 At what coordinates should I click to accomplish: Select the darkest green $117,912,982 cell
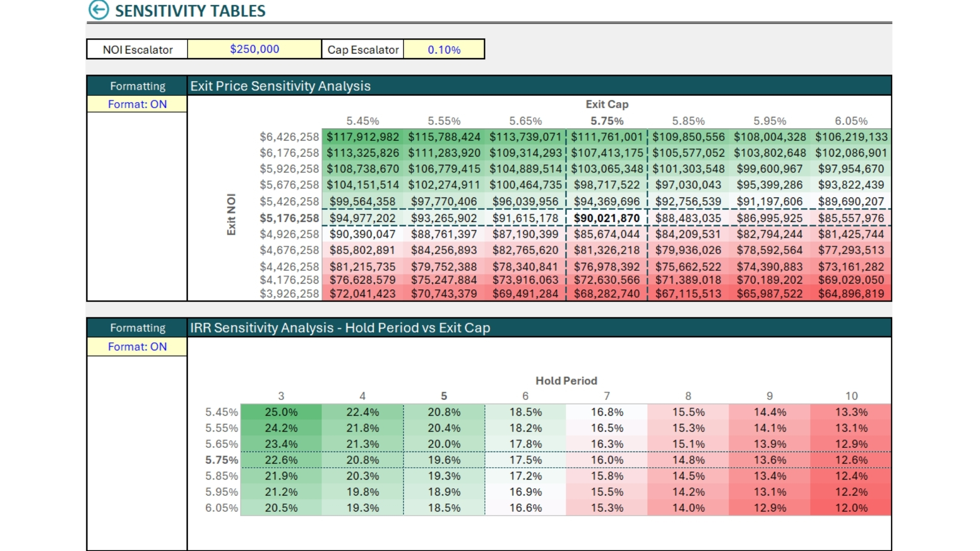(362, 137)
